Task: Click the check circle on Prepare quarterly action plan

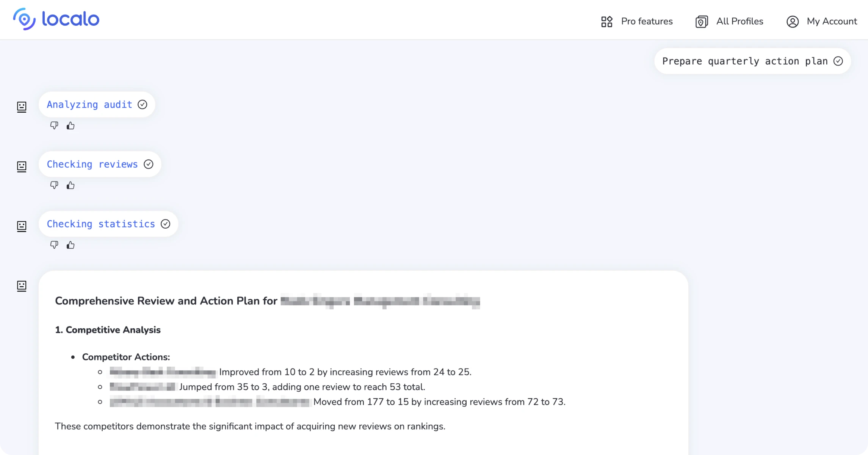Action: coord(838,61)
